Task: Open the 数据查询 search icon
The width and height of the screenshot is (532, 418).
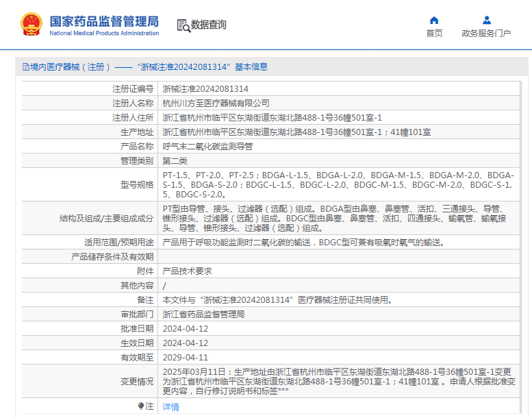Action: [x=183, y=26]
